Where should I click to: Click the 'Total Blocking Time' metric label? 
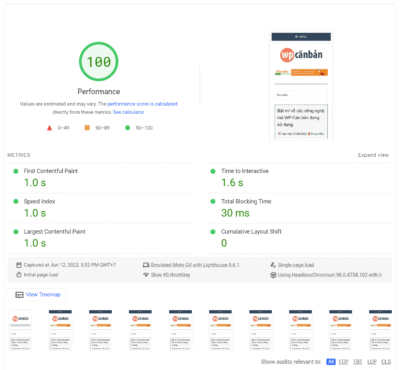(246, 201)
